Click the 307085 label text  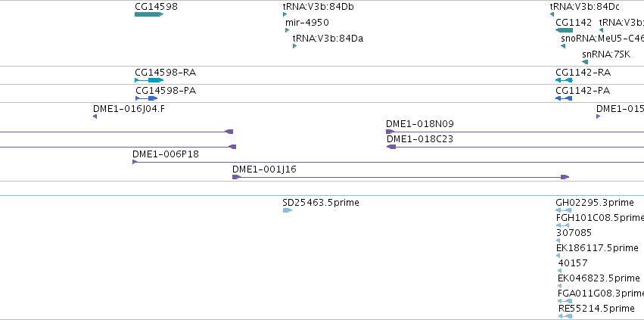(x=574, y=233)
